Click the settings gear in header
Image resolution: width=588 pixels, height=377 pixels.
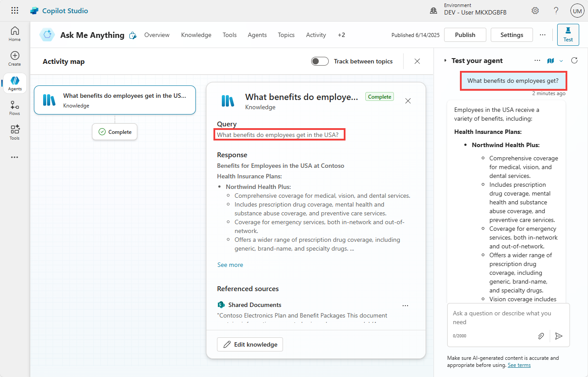point(535,11)
